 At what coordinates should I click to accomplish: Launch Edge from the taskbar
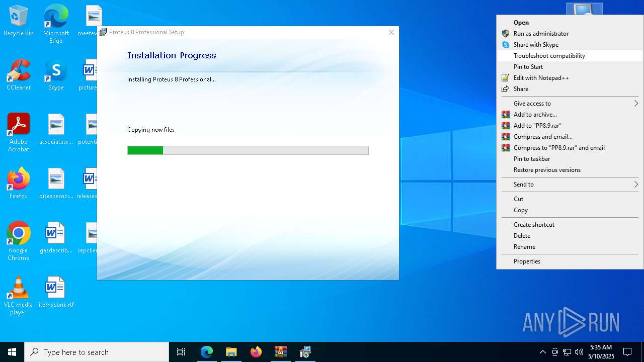tap(207, 352)
